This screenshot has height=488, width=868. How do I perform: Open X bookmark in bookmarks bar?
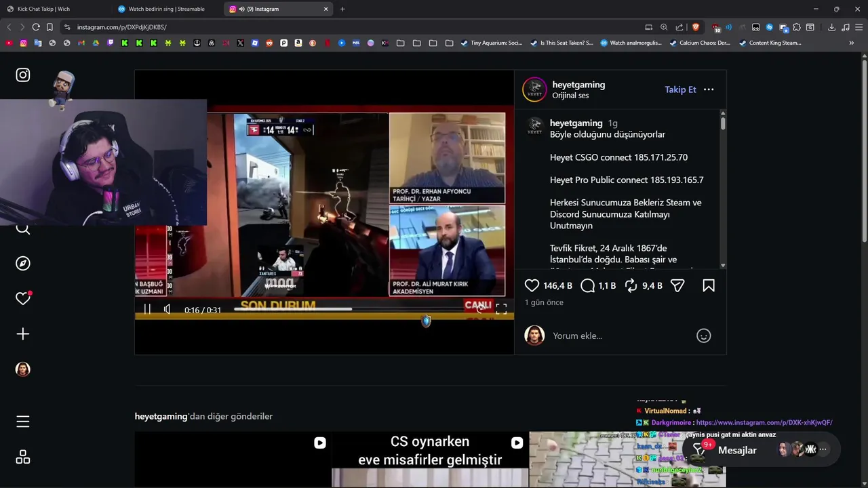click(x=240, y=43)
